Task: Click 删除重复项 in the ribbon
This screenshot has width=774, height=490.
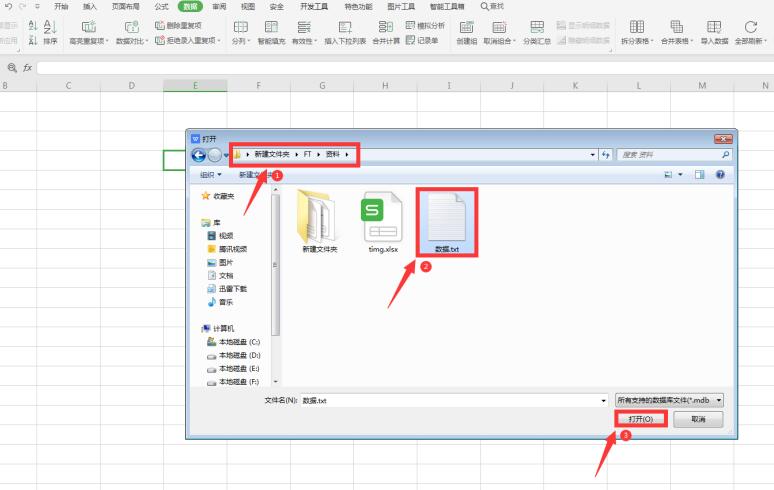Action: pyautogui.click(x=178, y=25)
